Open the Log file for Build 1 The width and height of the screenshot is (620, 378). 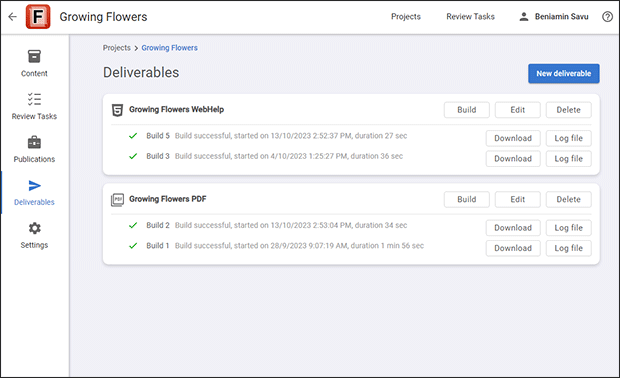pos(569,248)
